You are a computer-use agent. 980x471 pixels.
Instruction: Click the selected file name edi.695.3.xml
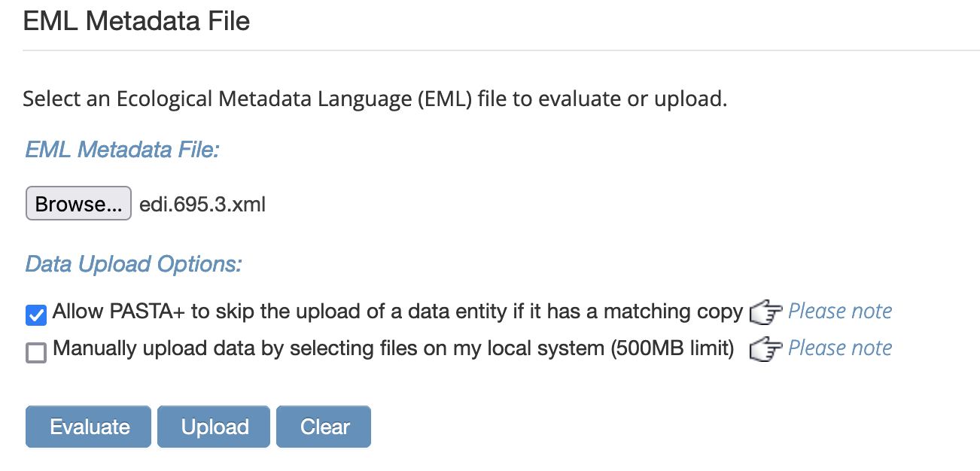pos(202,204)
